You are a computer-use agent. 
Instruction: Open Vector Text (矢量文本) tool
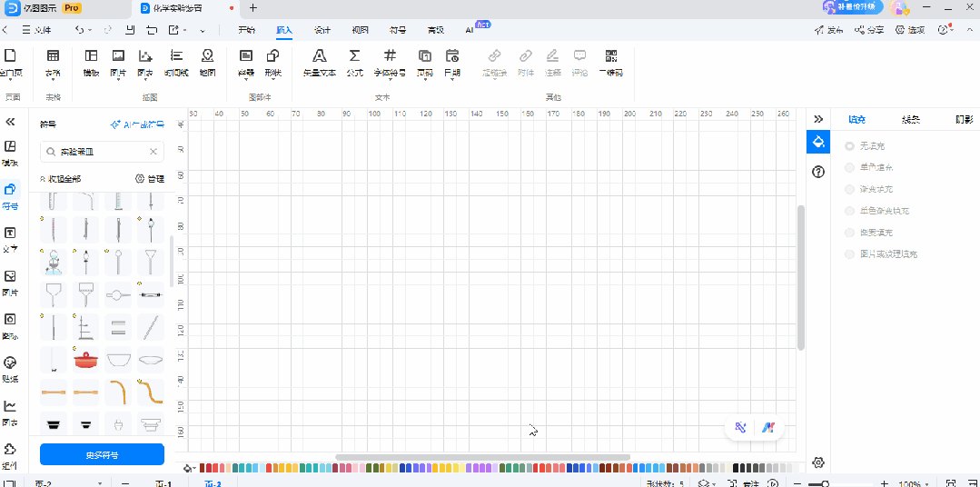pos(319,60)
